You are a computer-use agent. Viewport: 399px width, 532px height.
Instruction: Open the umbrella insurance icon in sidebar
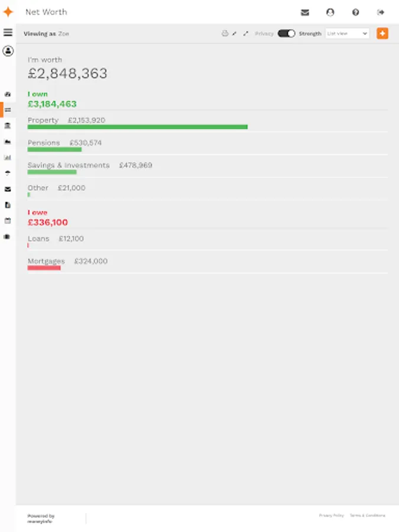[x=8, y=173]
